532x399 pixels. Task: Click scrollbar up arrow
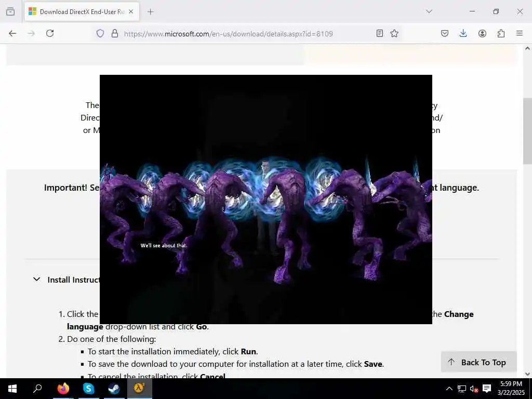pyautogui.click(x=528, y=48)
